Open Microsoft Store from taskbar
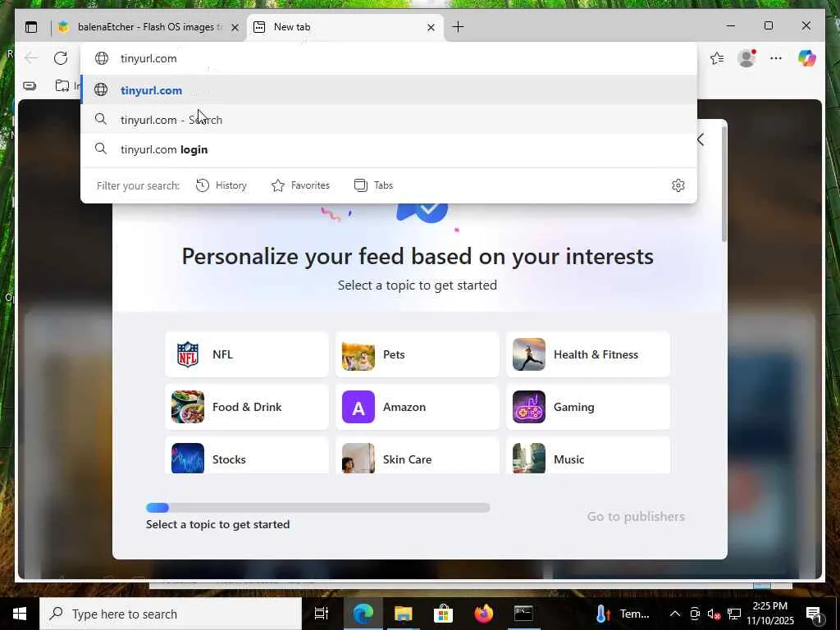Viewport: 840px width, 630px height. 443,614
